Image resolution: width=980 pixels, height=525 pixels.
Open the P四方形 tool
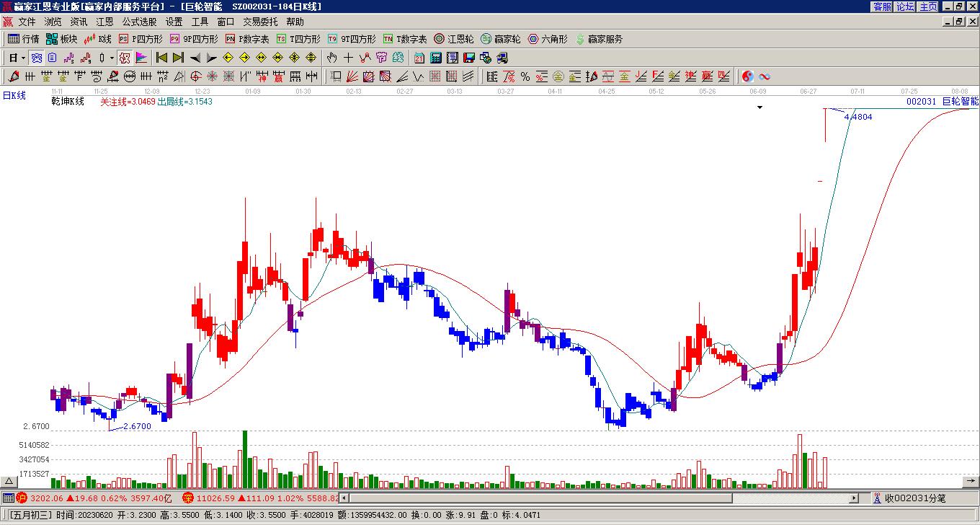pos(141,39)
